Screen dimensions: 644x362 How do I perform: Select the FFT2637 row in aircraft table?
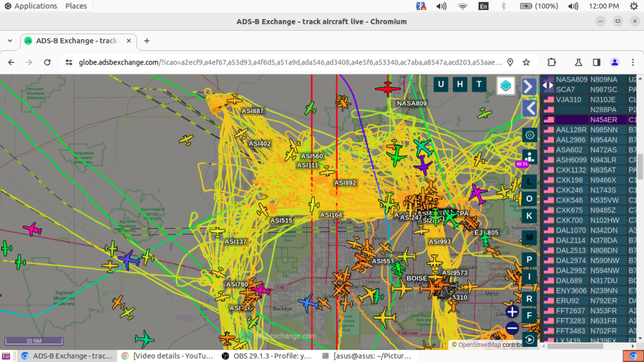pos(590,310)
